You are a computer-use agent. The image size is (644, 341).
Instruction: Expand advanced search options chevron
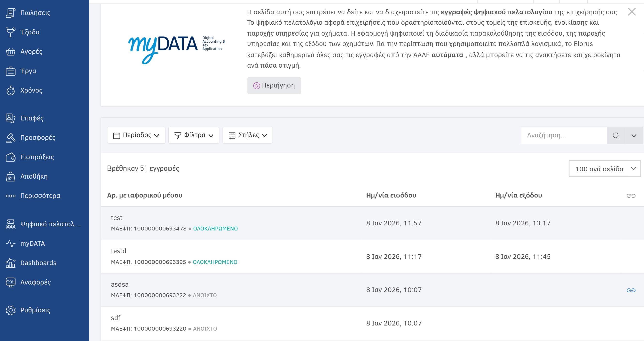634,135
